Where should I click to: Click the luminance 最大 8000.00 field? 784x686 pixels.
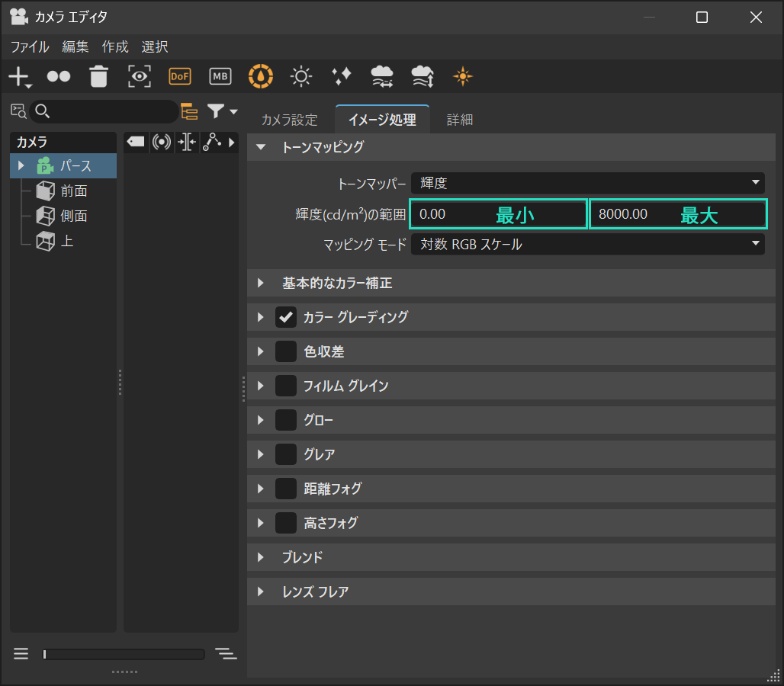pos(677,214)
